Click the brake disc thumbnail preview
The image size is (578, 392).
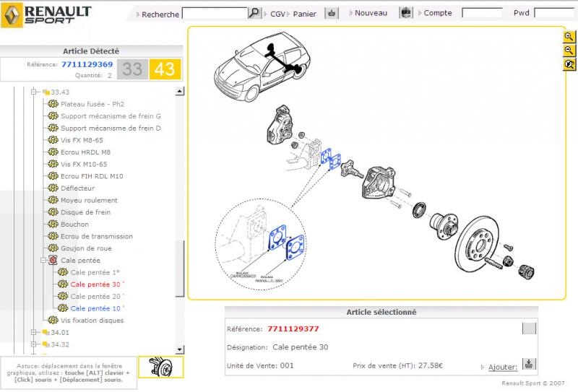(160, 367)
